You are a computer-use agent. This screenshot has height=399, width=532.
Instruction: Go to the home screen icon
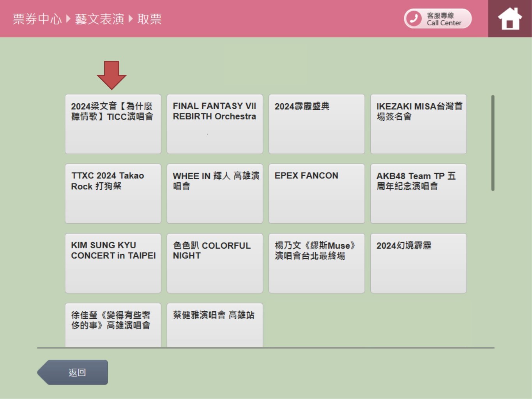click(x=510, y=19)
